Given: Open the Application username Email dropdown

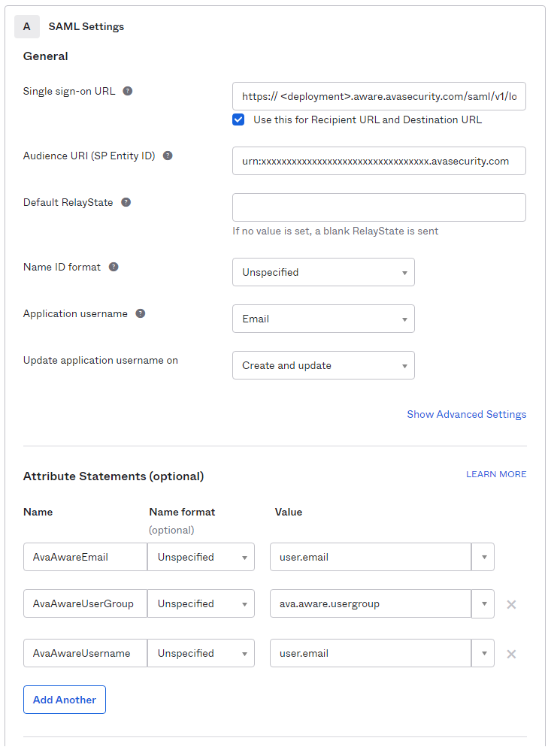Looking at the screenshot, I should coord(323,319).
